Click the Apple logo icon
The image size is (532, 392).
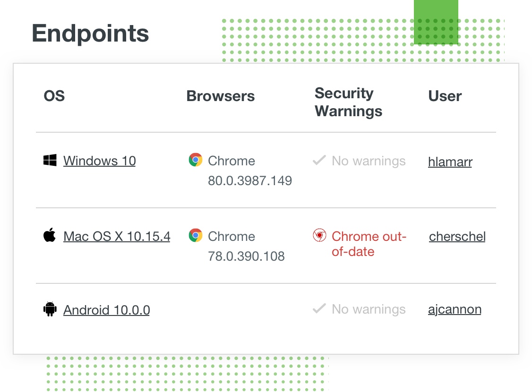(50, 236)
